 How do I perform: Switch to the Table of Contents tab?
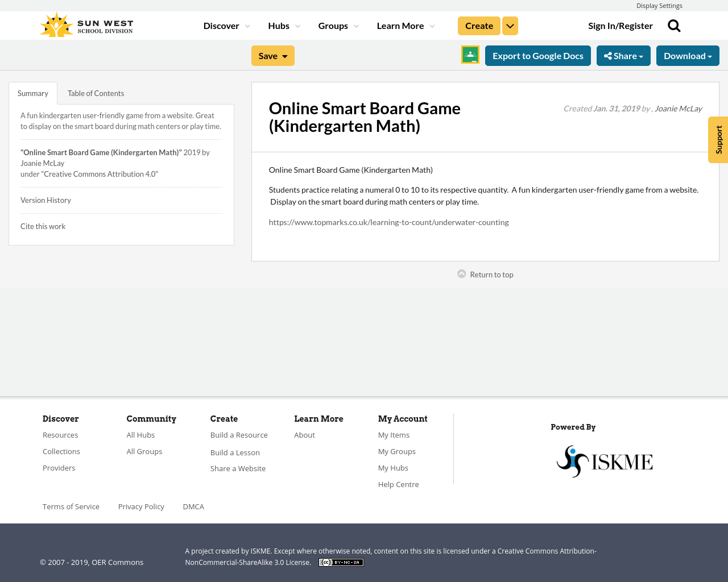tap(96, 93)
